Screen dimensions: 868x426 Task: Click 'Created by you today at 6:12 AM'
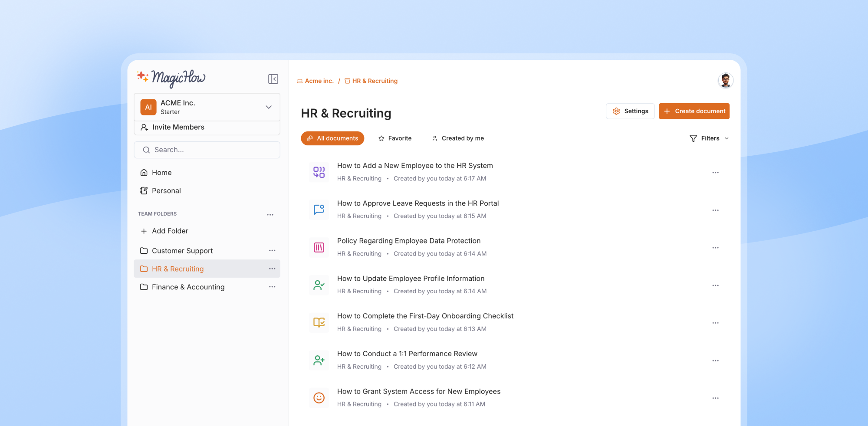point(440,367)
